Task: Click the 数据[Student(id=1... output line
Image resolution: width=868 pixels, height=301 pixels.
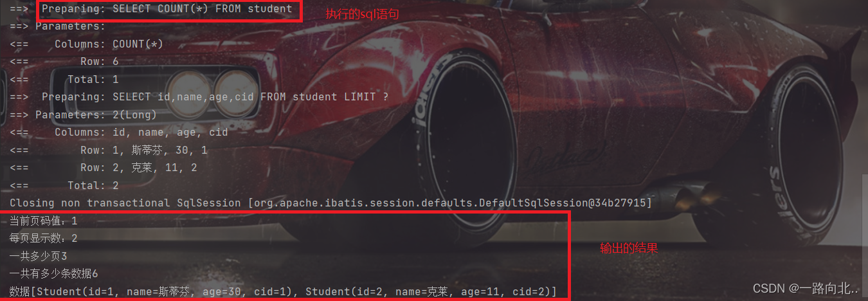Action: pos(284,291)
